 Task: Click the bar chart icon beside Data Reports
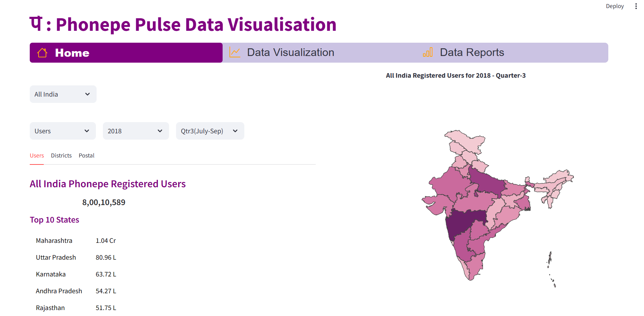427,52
